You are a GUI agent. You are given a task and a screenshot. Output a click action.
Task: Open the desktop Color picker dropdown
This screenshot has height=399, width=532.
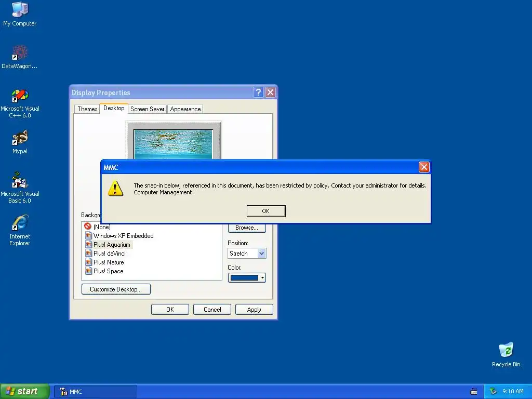click(247, 277)
